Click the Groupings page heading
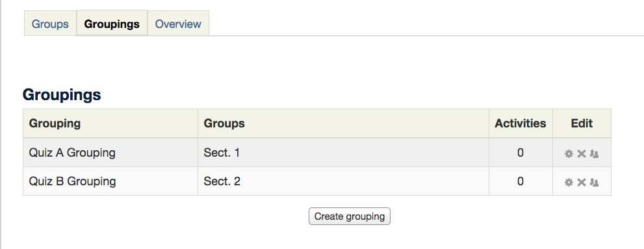The image size is (644, 249). click(62, 95)
